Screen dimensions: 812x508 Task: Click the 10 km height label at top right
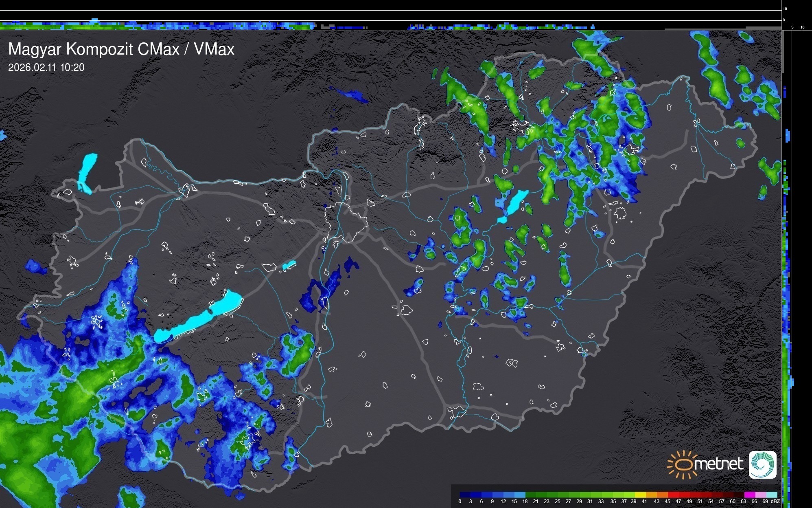(785, 9)
